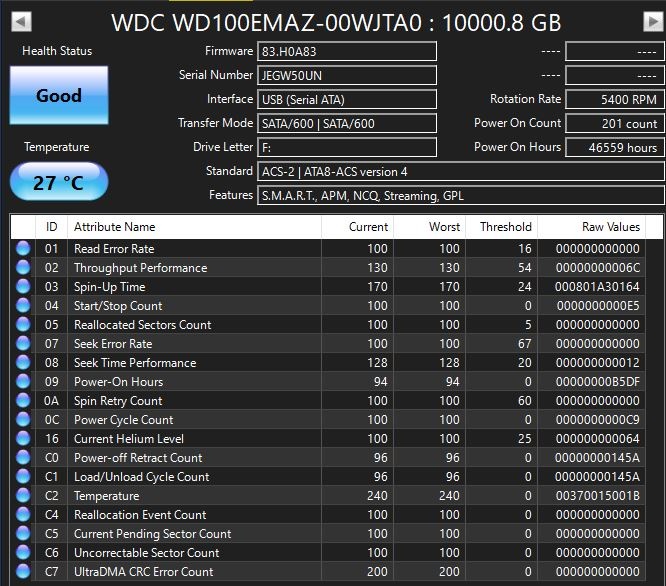Screen dimensions: 666x586
Task: Click raw value 000801A30164 for Spin-Up Time
Action: (x=597, y=287)
